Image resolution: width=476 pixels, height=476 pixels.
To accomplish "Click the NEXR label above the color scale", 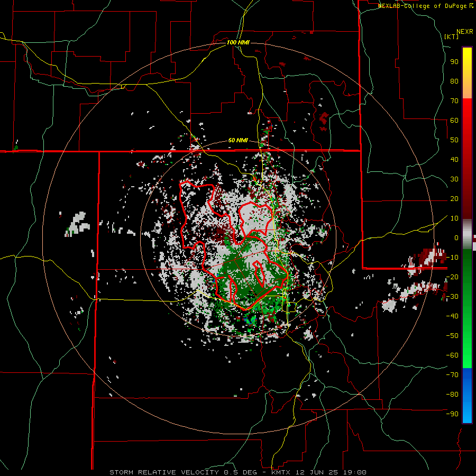I will 465,32.
